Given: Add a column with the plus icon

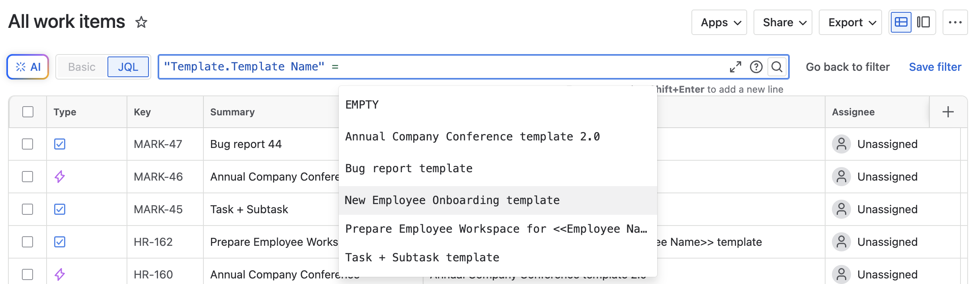Looking at the screenshot, I should click(x=948, y=112).
